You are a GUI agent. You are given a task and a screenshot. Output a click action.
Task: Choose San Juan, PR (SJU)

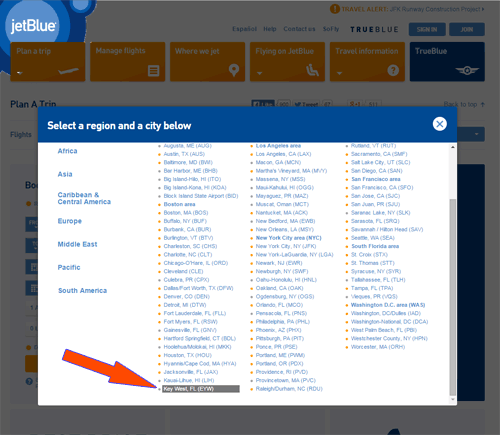[x=375, y=204]
